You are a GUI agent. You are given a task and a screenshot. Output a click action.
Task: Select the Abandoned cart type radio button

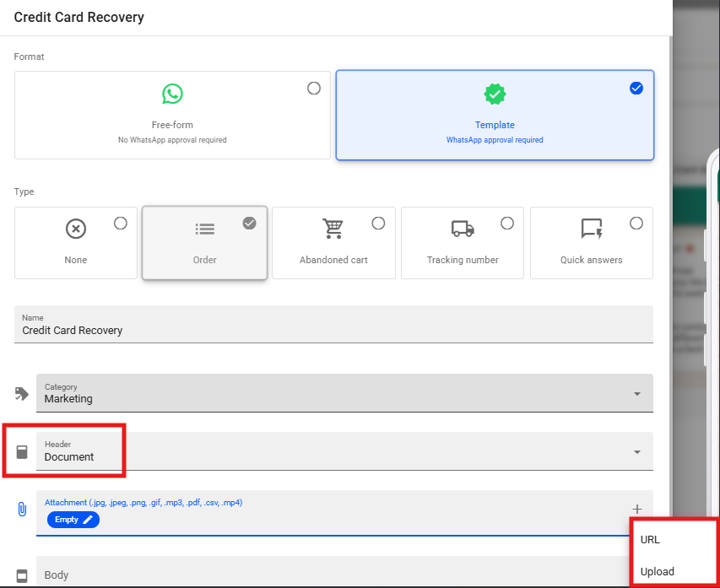(x=378, y=223)
